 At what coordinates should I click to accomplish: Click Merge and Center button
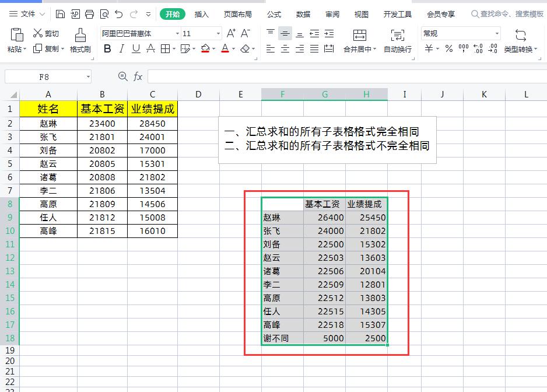click(x=360, y=41)
